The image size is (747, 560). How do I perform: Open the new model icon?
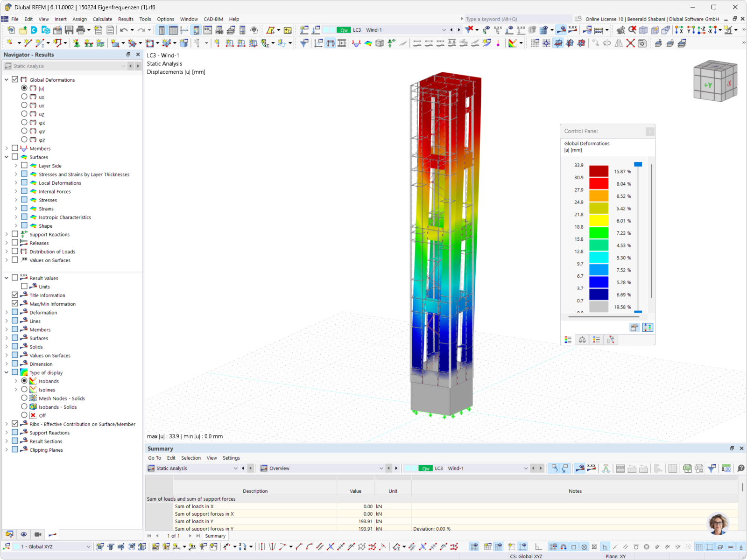coord(11,30)
